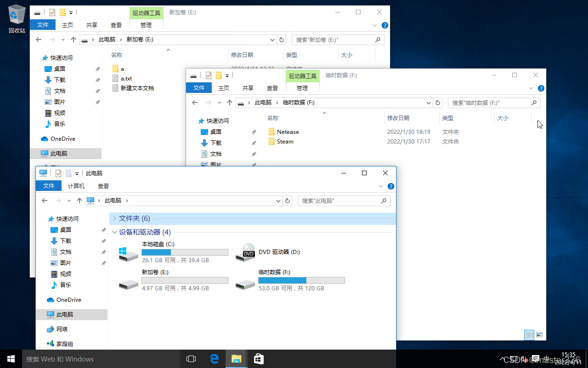The image size is (588, 368).
Task: Sort by 修改日期 column in F: window
Action: (x=398, y=118)
